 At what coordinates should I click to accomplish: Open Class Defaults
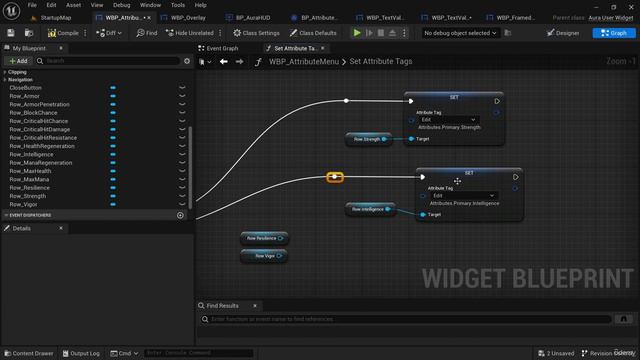pyautogui.click(x=313, y=33)
